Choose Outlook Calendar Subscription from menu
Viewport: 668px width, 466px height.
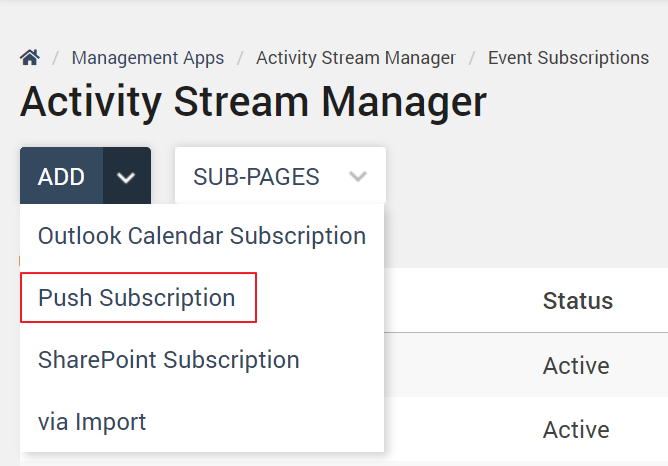pyautogui.click(x=202, y=236)
